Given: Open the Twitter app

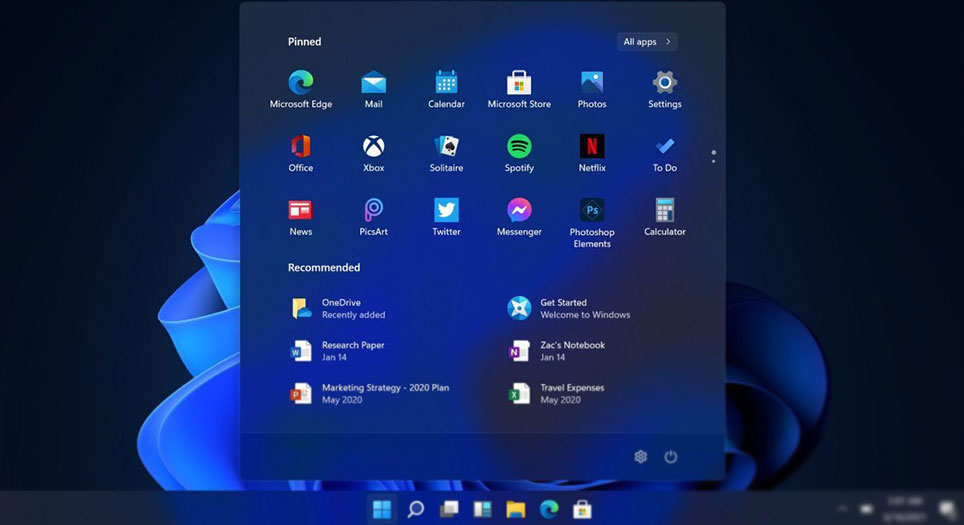Looking at the screenshot, I should pyautogui.click(x=446, y=217).
